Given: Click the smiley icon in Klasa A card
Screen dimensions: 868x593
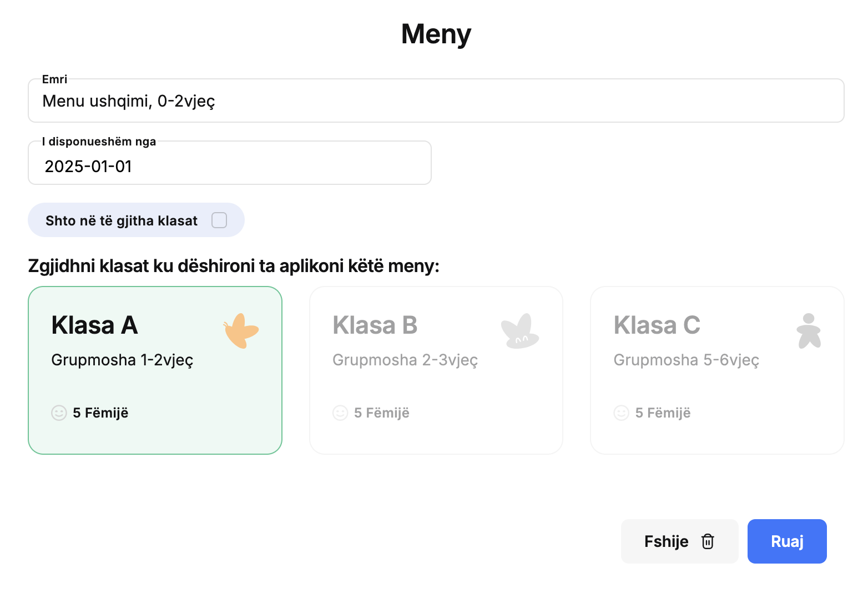Looking at the screenshot, I should 59,413.
